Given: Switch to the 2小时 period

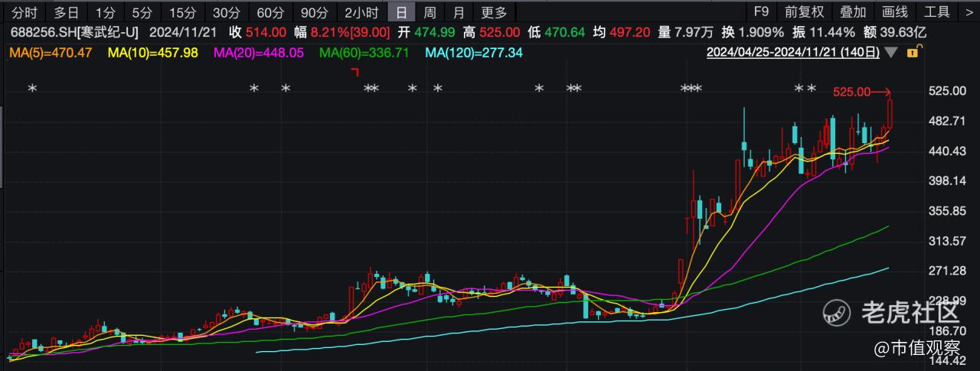Looking at the screenshot, I should (x=361, y=12).
